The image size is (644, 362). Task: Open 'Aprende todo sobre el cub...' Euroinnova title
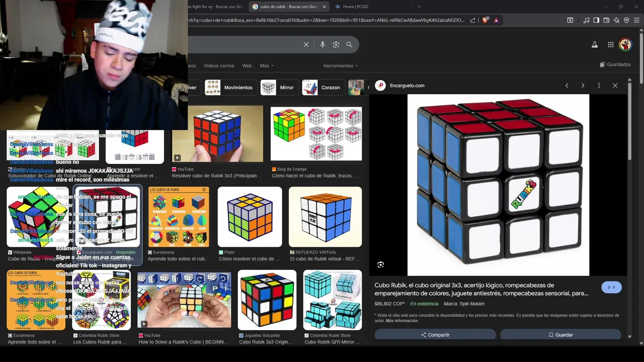pyautogui.click(x=178, y=259)
